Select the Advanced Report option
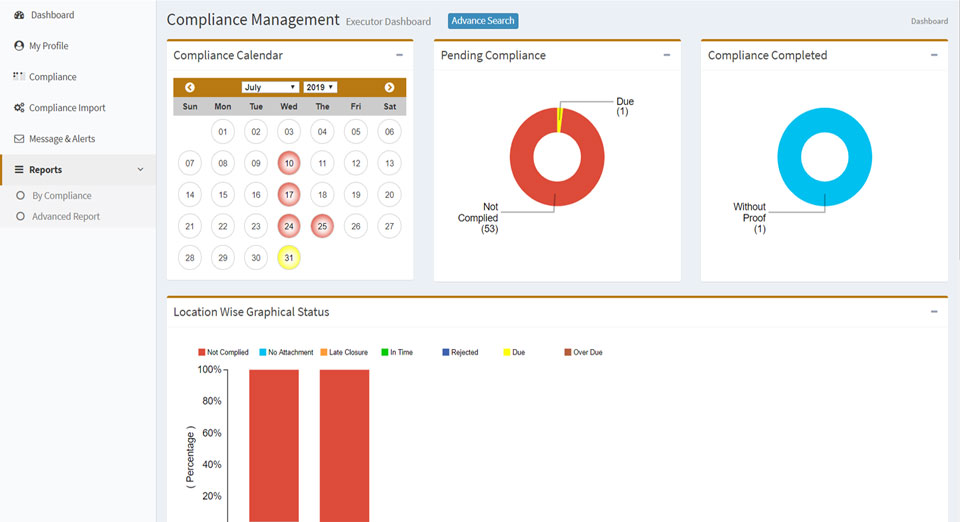The height and width of the screenshot is (522, 960). pyautogui.click(x=65, y=216)
